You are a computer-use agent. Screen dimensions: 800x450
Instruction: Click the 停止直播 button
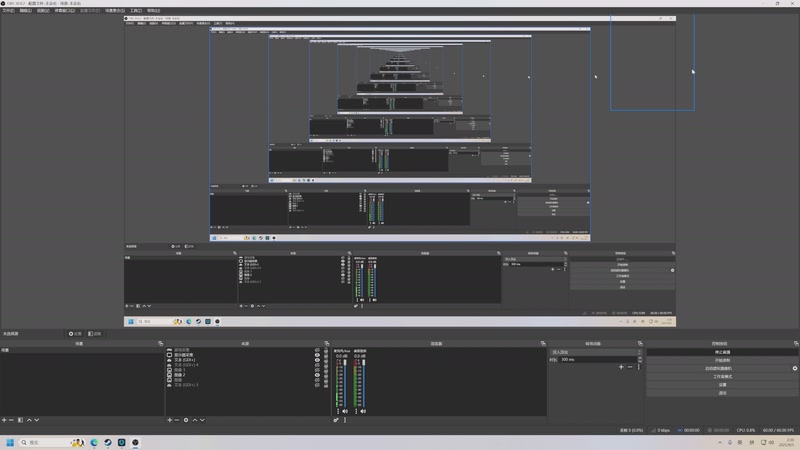click(x=722, y=352)
